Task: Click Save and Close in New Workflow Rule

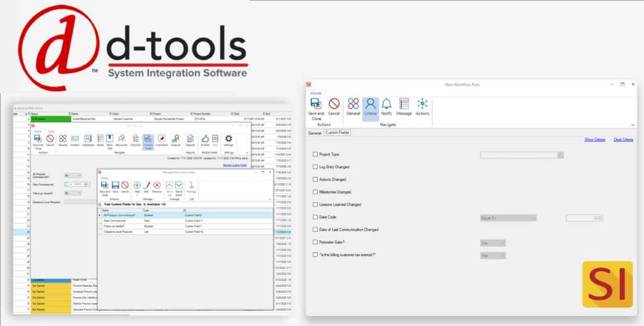Action: tap(316, 109)
